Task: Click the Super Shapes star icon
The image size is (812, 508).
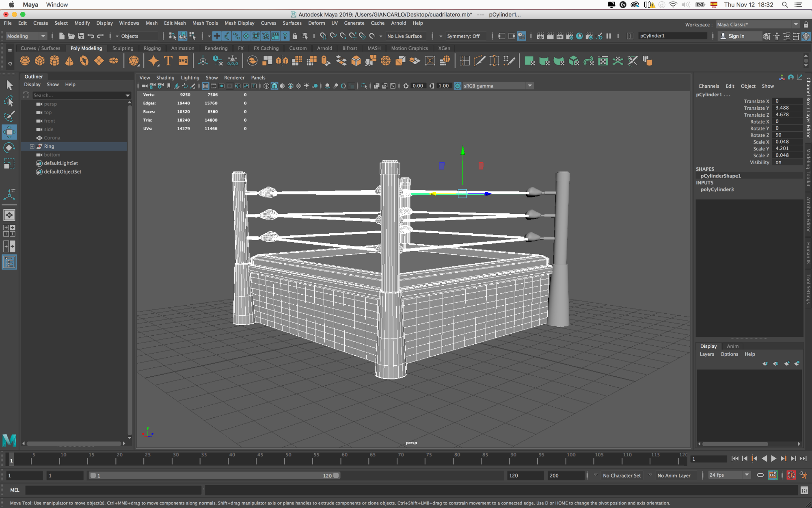Action: (x=153, y=61)
